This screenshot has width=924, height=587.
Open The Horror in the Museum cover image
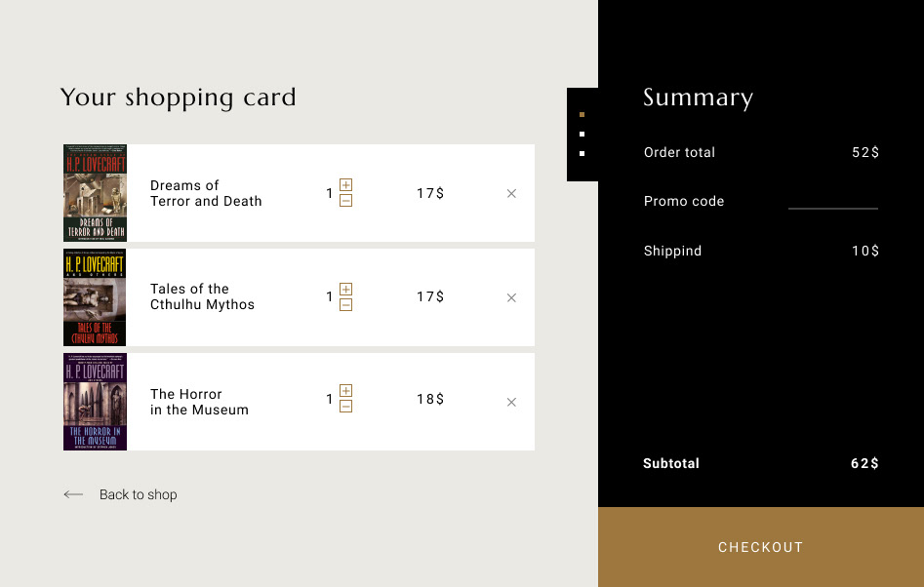(x=95, y=402)
